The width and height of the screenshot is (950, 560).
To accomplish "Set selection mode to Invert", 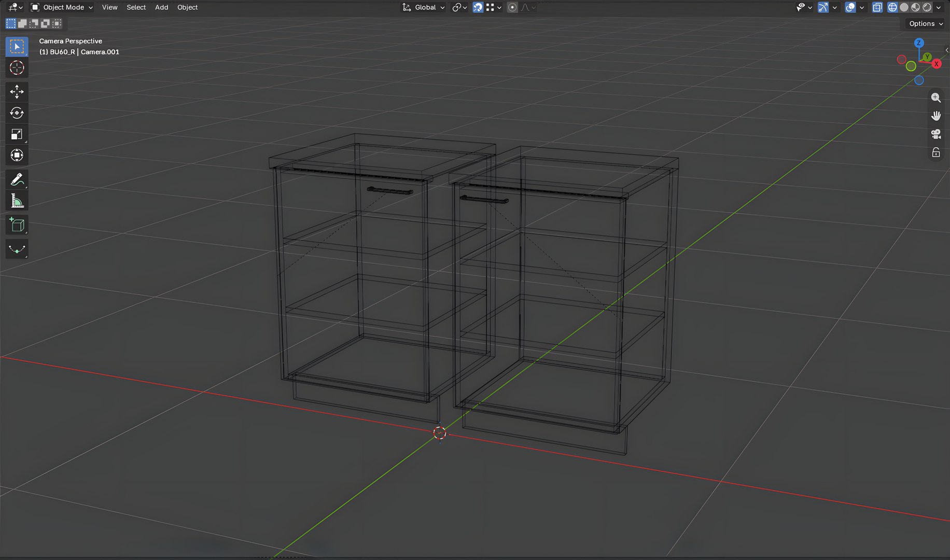I will pos(45,23).
